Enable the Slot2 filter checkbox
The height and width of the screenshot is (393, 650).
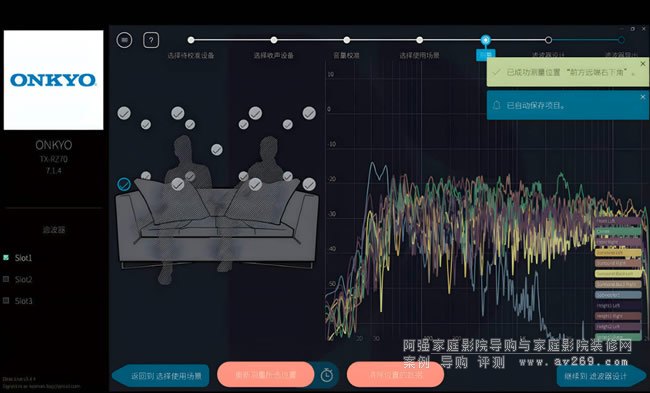coord(6,279)
